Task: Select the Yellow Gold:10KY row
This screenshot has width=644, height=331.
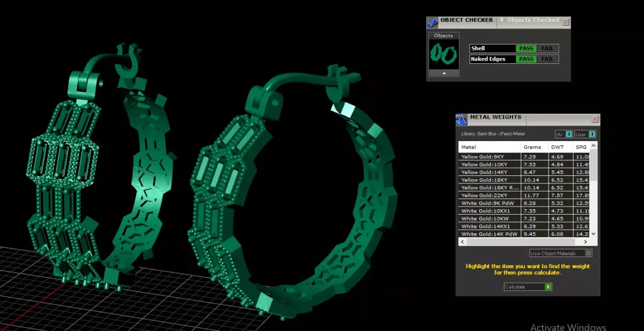Action: point(524,165)
